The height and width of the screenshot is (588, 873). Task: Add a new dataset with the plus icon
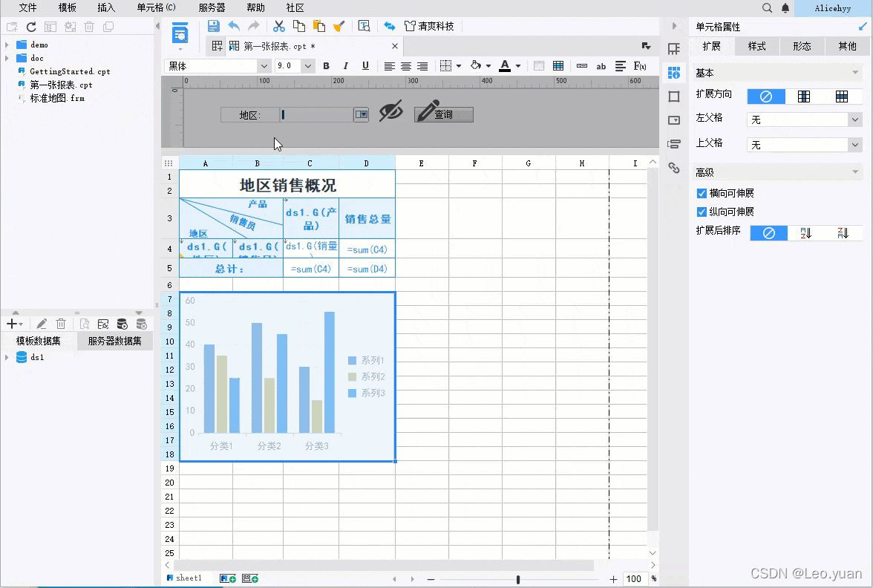tap(12, 324)
